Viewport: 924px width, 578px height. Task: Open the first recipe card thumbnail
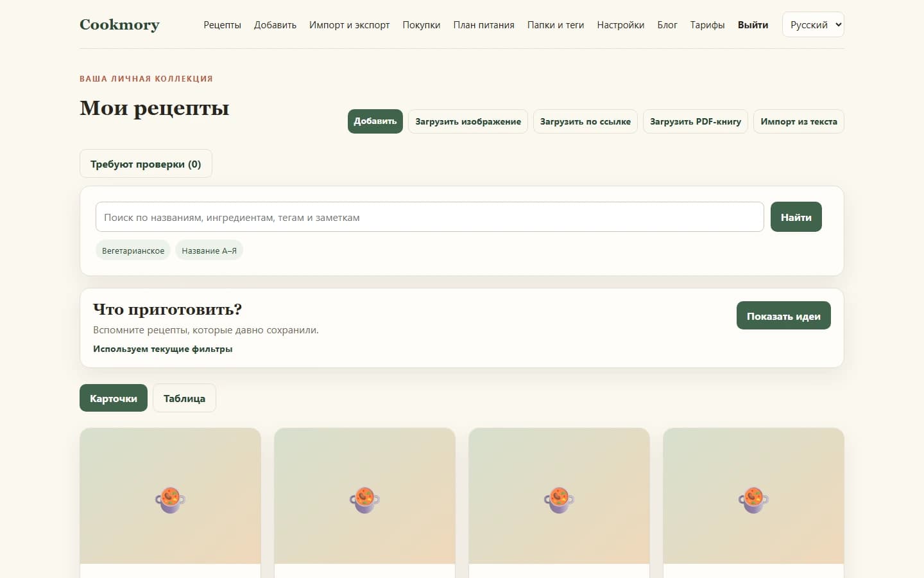pos(170,496)
